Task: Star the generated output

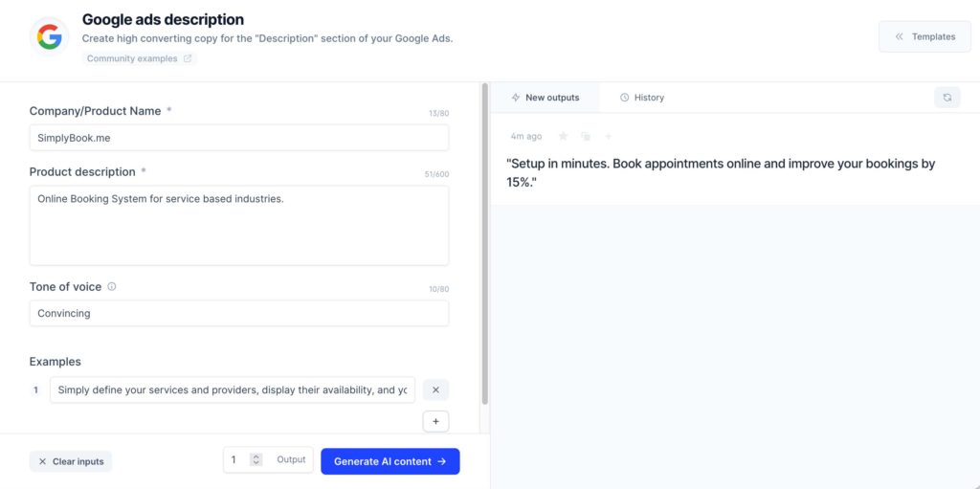Action: [563, 136]
